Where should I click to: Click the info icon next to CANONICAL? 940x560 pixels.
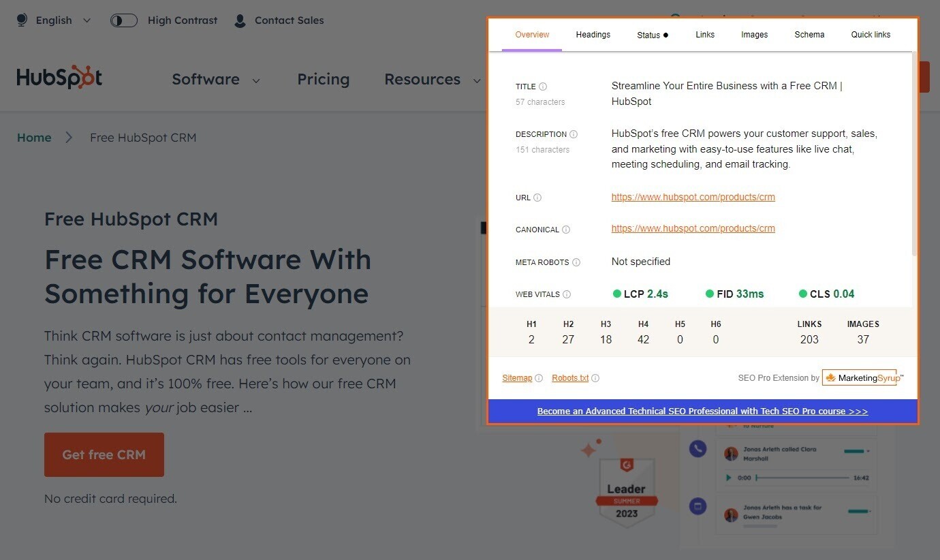tap(566, 230)
